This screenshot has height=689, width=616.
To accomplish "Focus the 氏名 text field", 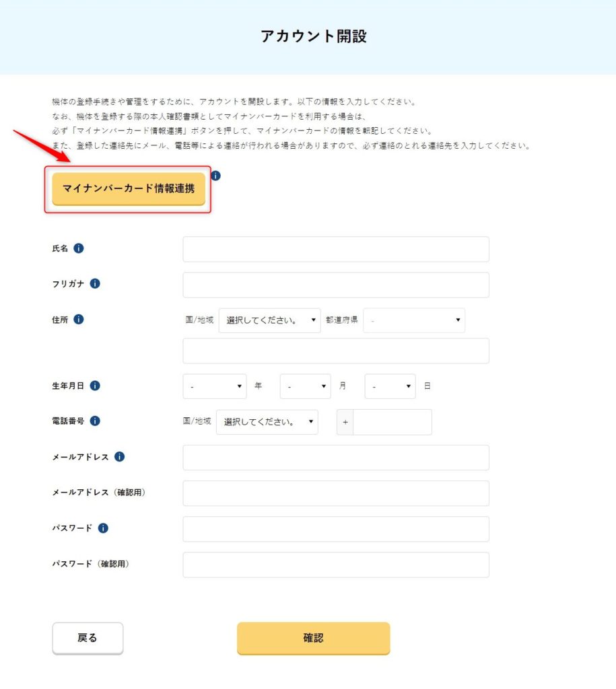I will click(336, 249).
